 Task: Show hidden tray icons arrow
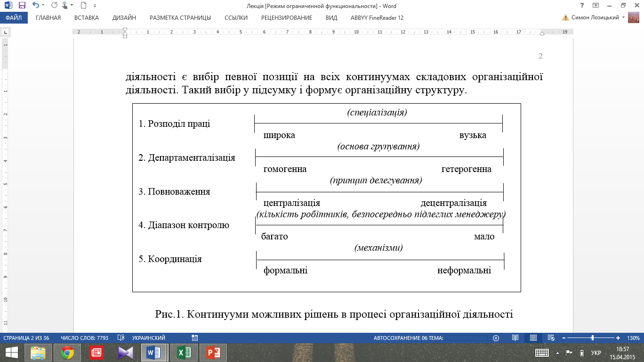pyautogui.click(x=558, y=353)
